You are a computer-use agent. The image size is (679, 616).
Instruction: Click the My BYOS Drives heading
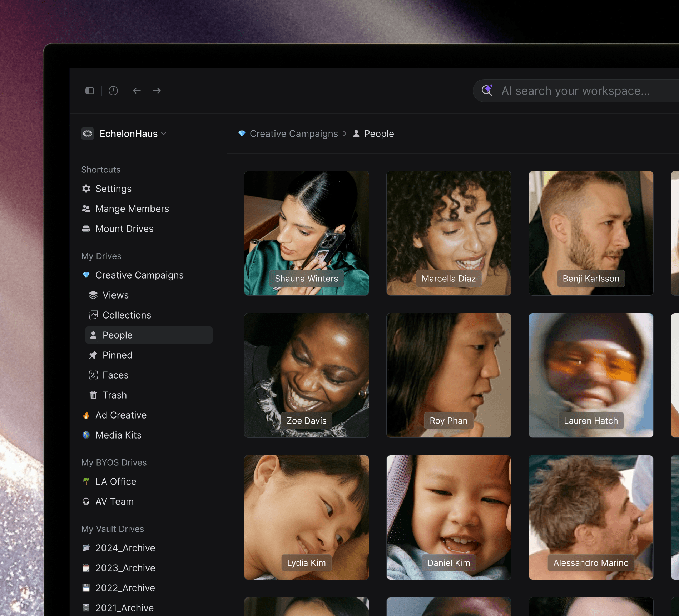pyautogui.click(x=114, y=462)
